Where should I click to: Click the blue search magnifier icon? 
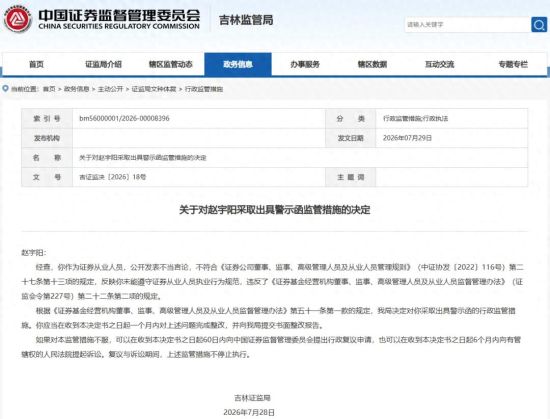click(539, 25)
